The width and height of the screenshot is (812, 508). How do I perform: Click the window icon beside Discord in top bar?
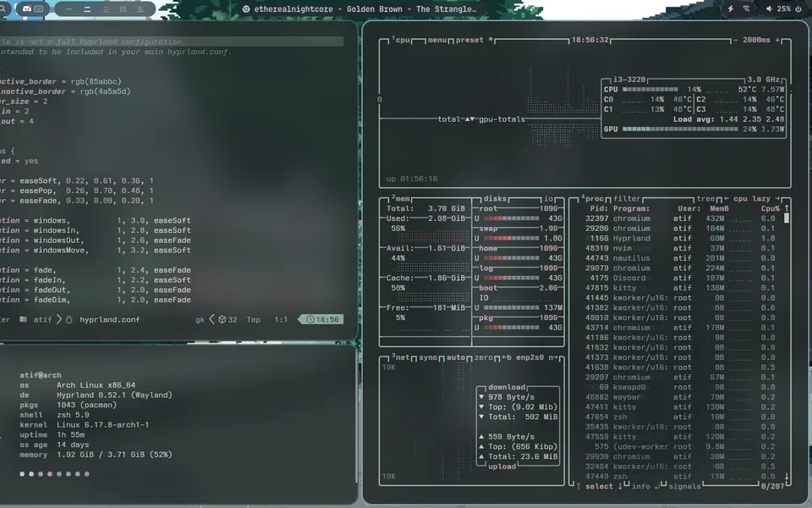(x=39, y=8)
